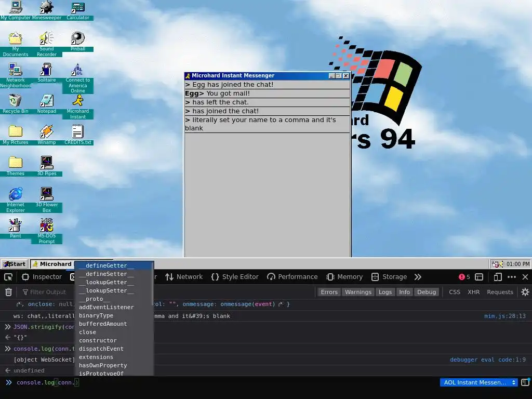532x399 pixels.
Task: Switch to the Style Editor tab
Action: click(235, 277)
